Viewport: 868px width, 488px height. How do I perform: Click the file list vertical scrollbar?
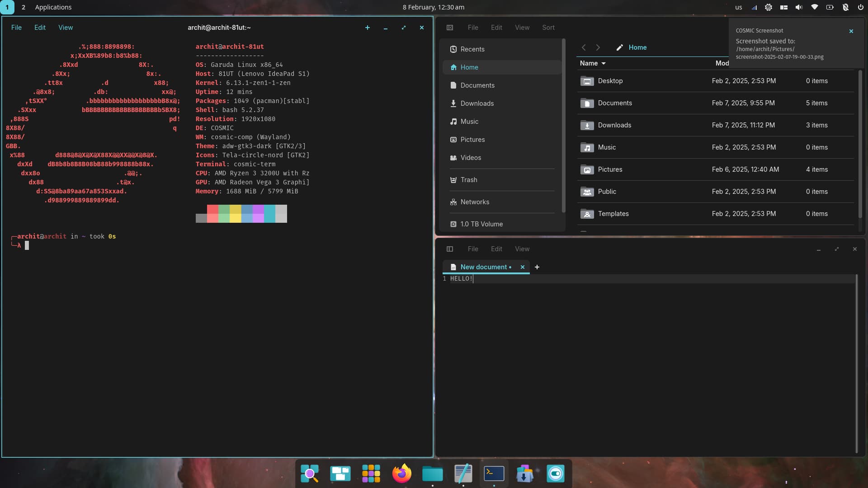click(860, 145)
